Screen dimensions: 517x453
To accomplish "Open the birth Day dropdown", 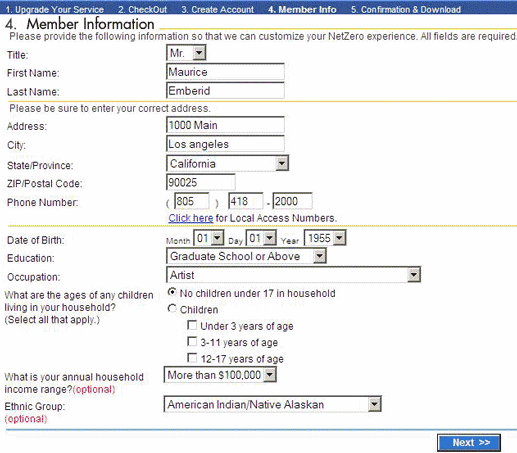I will click(x=261, y=238).
